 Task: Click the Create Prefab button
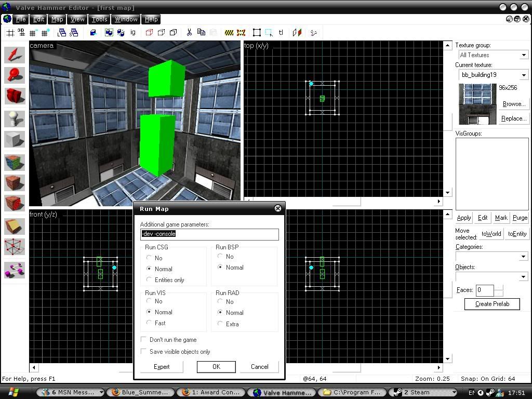492,304
